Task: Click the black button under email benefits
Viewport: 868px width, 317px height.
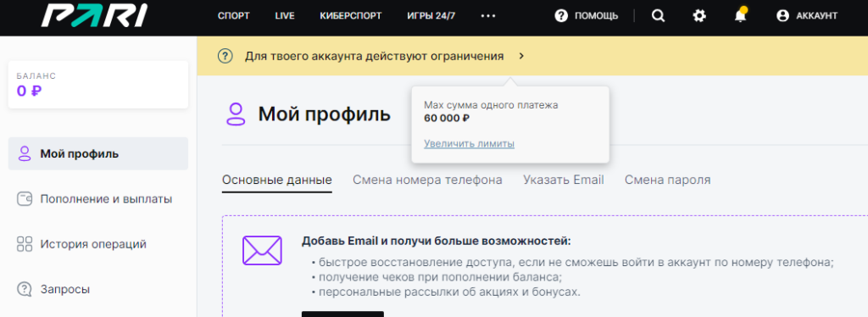Action: (342, 314)
